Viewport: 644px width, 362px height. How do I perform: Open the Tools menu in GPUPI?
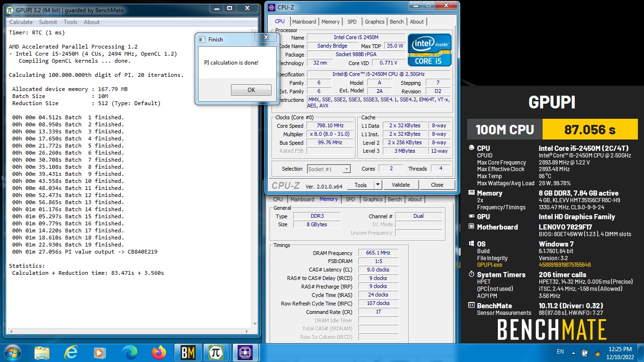click(71, 22)
